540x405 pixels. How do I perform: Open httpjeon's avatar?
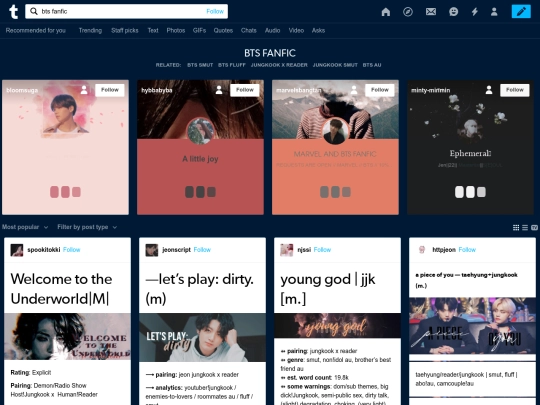point(422,250)
